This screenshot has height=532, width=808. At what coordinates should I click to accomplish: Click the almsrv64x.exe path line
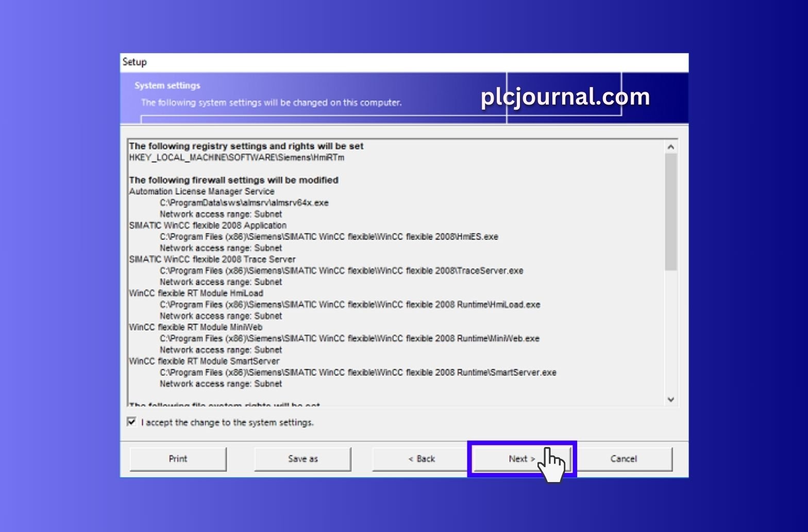click(x=244, y=203)
